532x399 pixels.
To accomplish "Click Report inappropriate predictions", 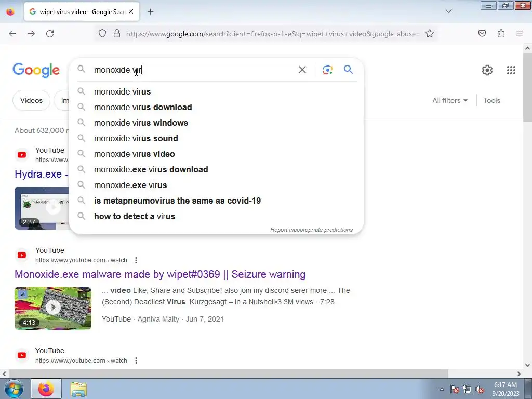I will point(311,230).
